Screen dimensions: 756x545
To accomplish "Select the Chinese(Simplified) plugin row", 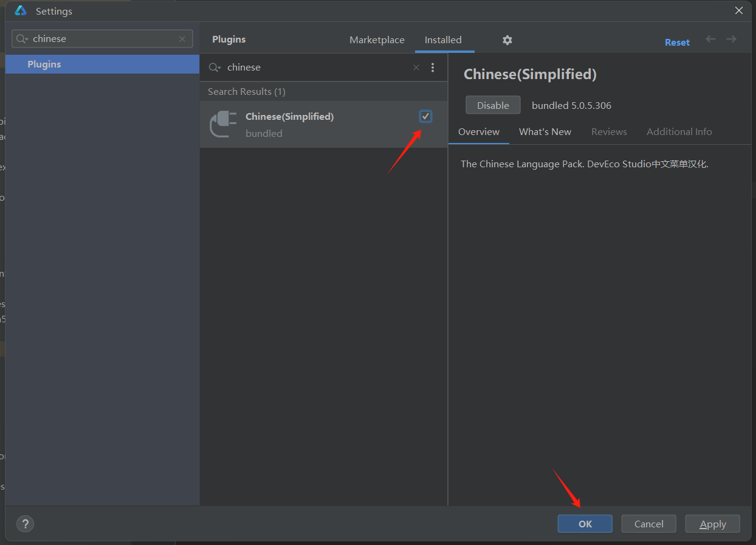I will 323,124.
